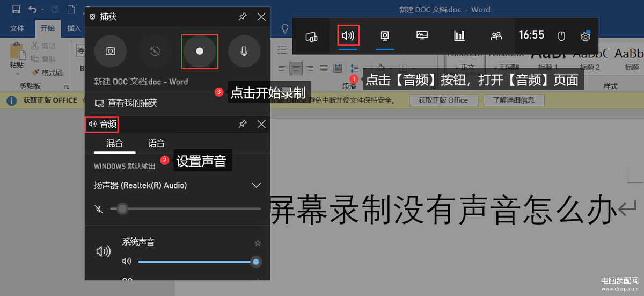Click the document text 屏幕录制没有声音怎么办

[443, 210]
